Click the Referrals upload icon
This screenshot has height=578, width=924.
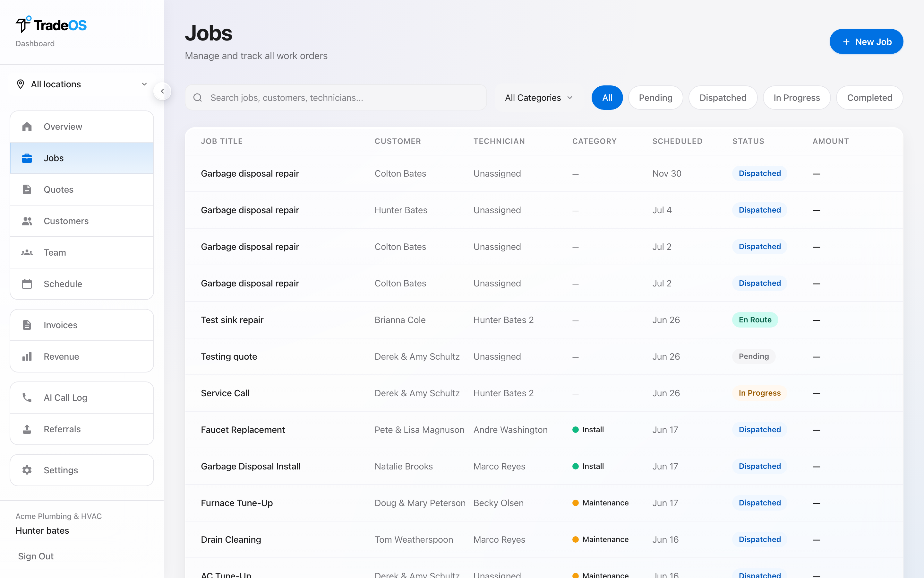tap(27, 429)
